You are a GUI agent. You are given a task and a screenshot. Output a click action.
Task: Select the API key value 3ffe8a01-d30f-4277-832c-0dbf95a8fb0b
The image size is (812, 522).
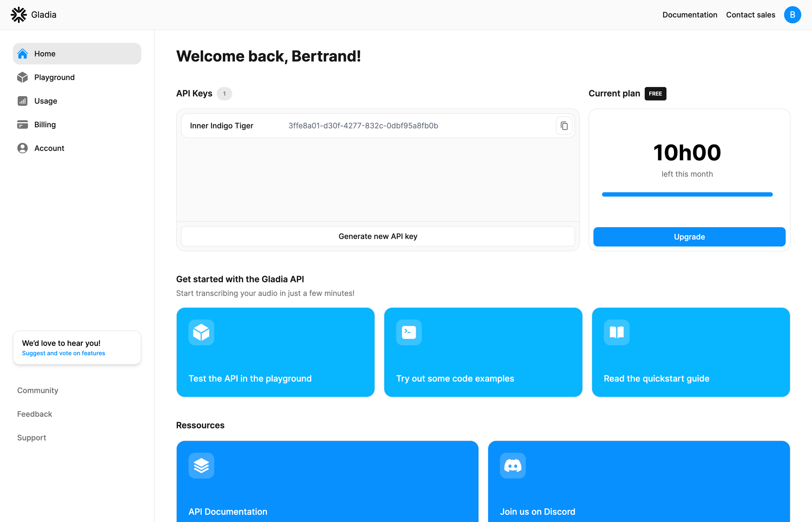363,126
